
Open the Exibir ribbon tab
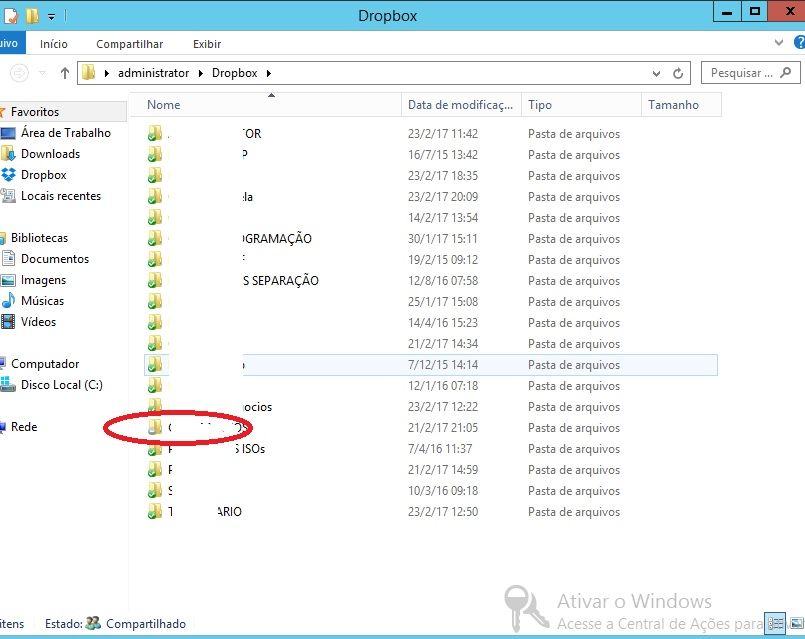[x=207, y=44]
